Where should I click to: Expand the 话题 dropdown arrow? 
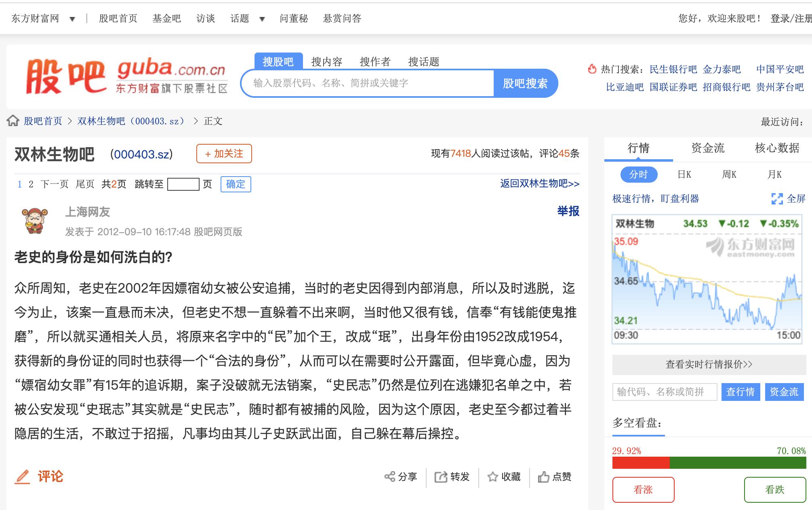262,19
